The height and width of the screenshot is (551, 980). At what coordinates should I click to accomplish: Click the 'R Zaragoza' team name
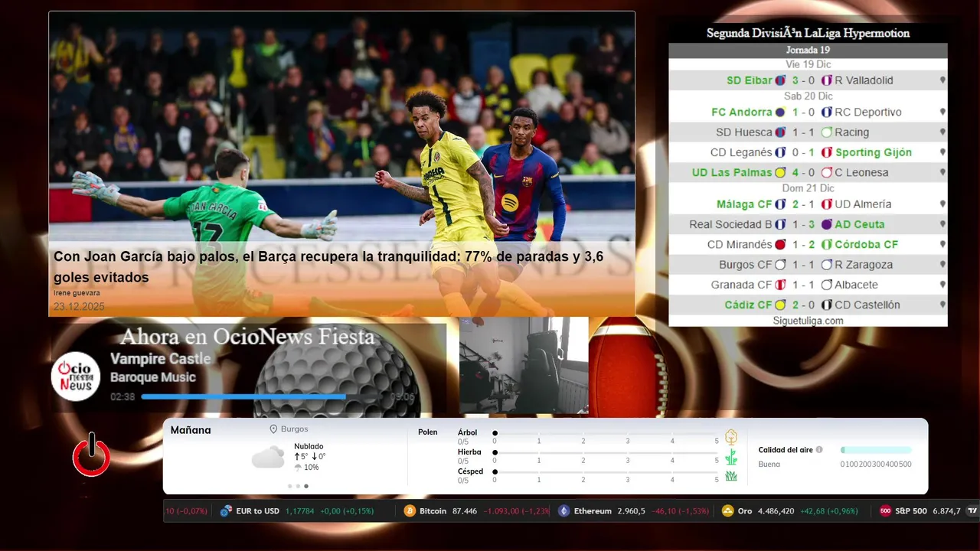(864, 265)
